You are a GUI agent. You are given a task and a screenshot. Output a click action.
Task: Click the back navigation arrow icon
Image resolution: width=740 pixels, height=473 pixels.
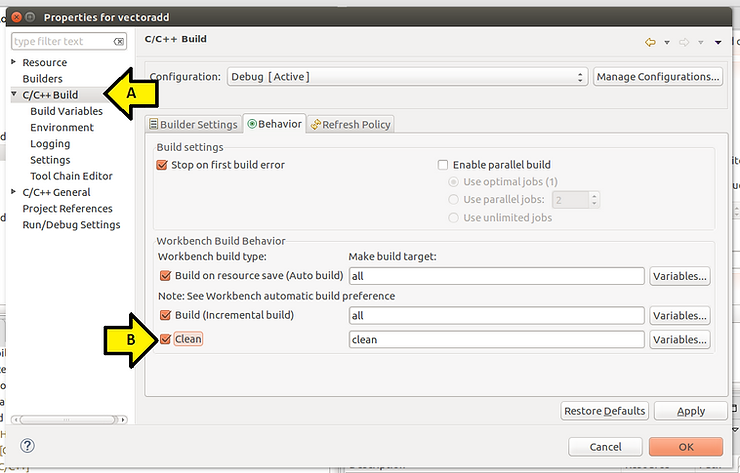[650, 42]
